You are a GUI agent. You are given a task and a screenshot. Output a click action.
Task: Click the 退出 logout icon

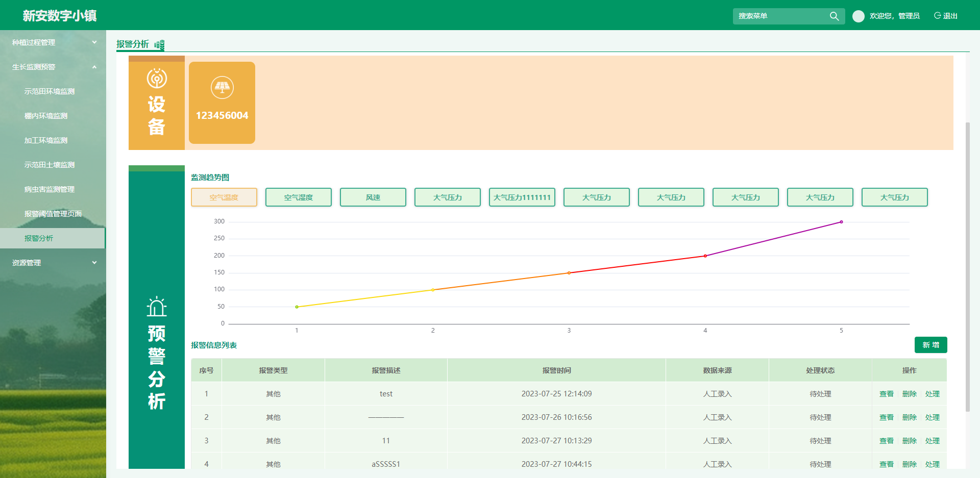point(937,16)
